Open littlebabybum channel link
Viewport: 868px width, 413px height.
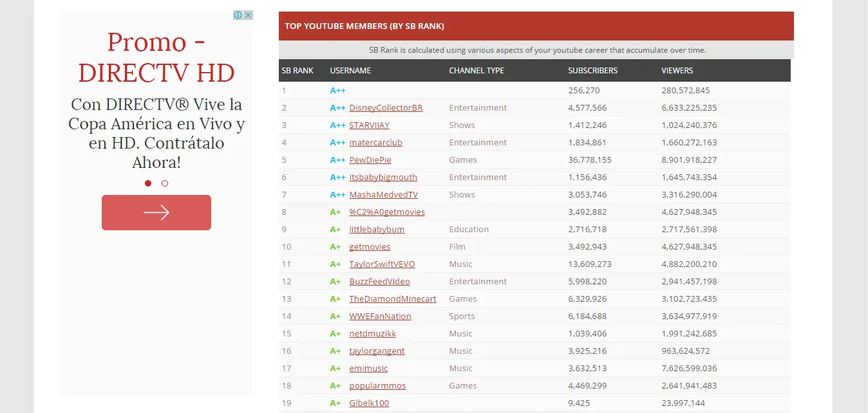click(x=377, y=229)
